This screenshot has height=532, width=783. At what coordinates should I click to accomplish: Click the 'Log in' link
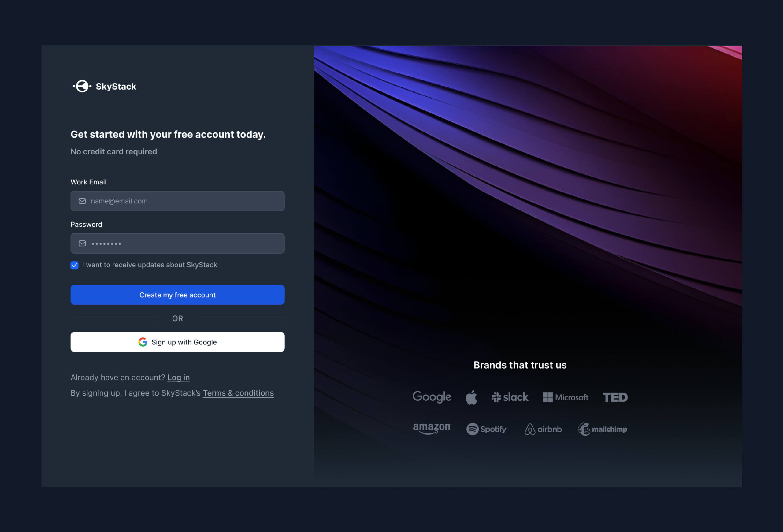pyautogui.click(x=178, y=377)
